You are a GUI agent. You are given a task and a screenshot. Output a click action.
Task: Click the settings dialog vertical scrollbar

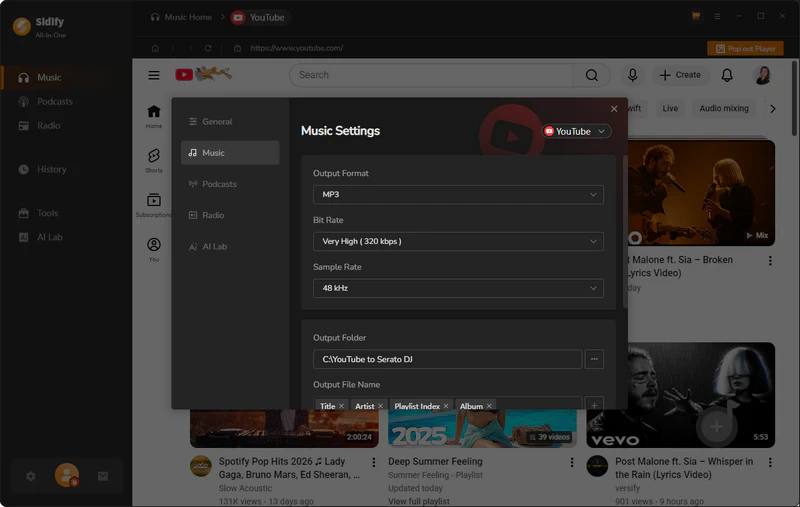(625, 232)
